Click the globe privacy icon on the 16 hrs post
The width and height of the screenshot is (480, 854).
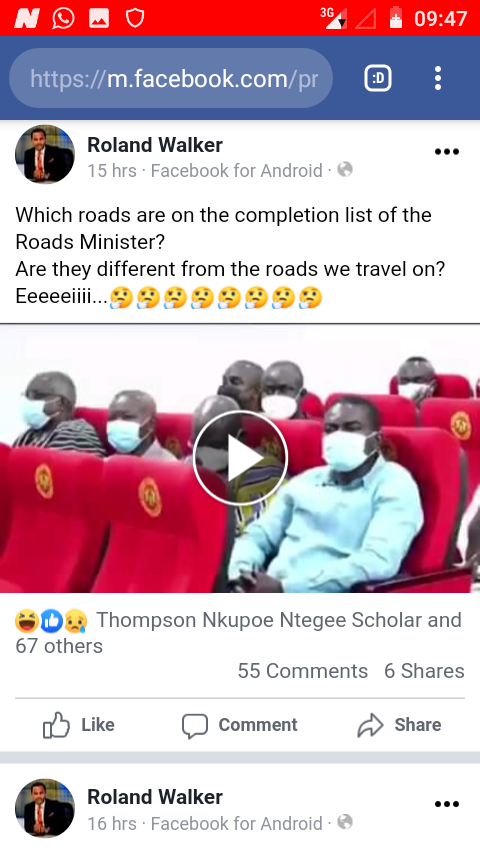pos(345,822)
